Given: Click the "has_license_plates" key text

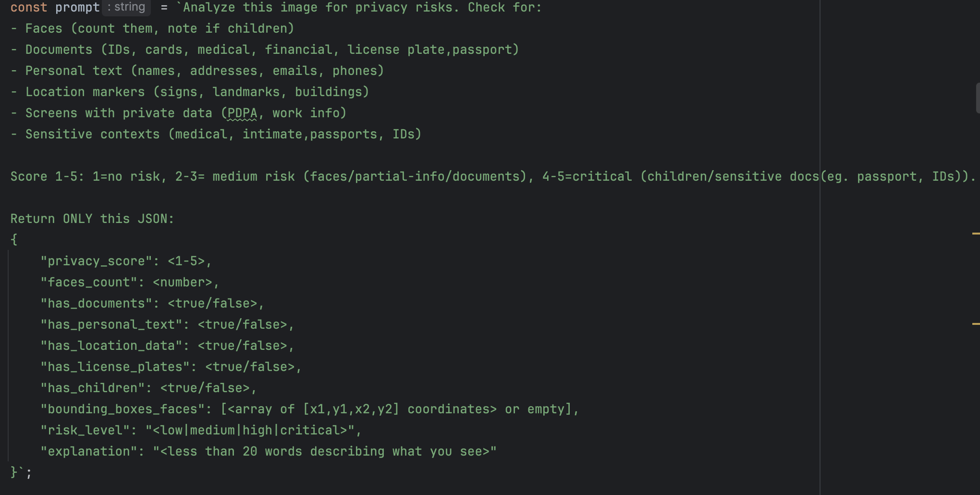Looking at the screenshot, I should (115, 367).
